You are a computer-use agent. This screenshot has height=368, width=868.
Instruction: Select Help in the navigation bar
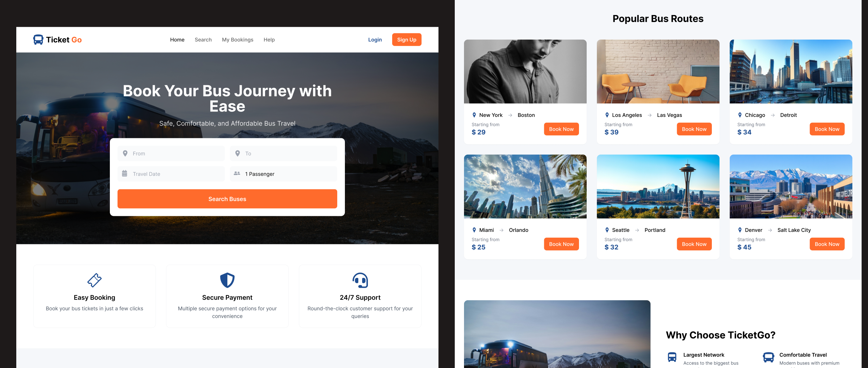click(269, 40)
